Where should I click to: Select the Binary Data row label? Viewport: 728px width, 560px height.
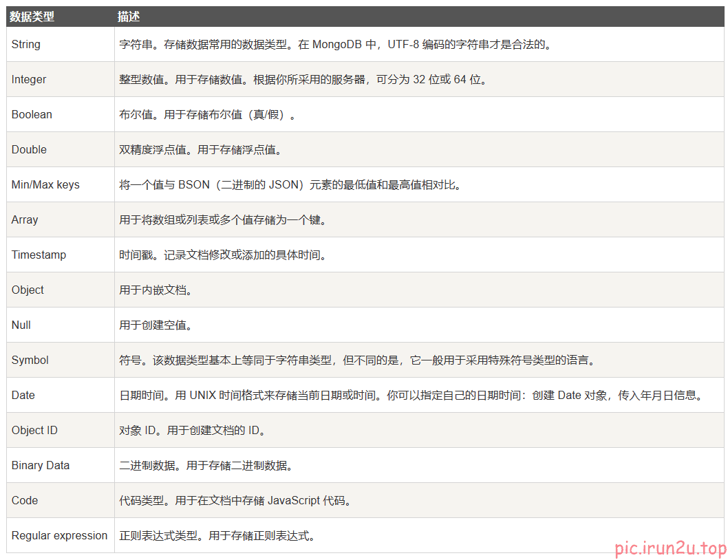pos(41,466)
